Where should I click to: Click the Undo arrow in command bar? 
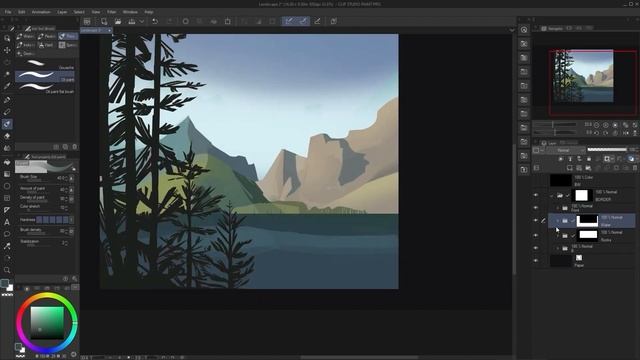(155, 21)
